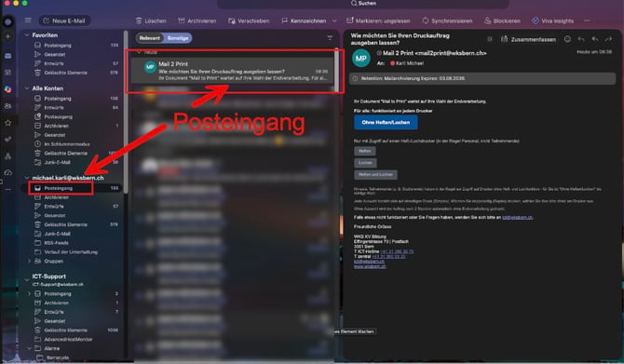Switch to the Sonstige inbox tab
This screenshot has width=624, height=364.
[x=178, y=38]
